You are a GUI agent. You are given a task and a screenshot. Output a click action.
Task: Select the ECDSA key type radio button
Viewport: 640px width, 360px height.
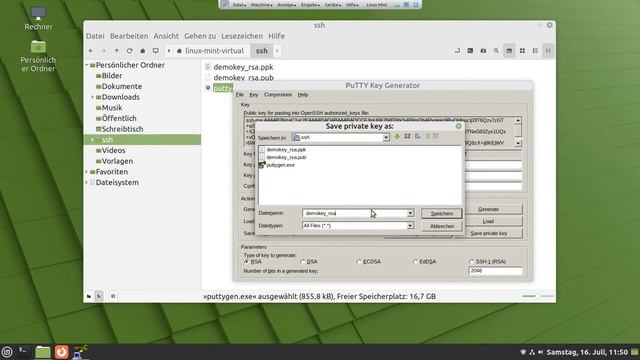coord(359,261)
